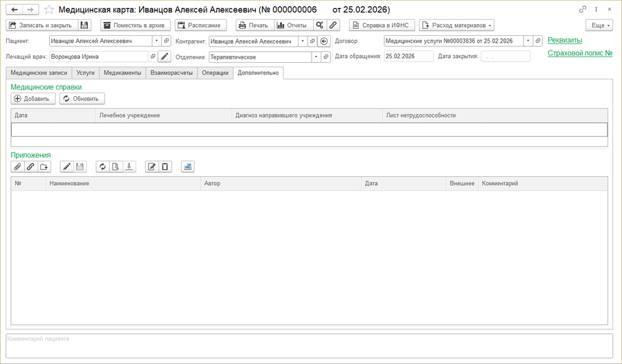Image resolution: width=622 pixels, height=364 pixels.
Task: Expand the Пациент dropdown list
Action: coord(157,41)
